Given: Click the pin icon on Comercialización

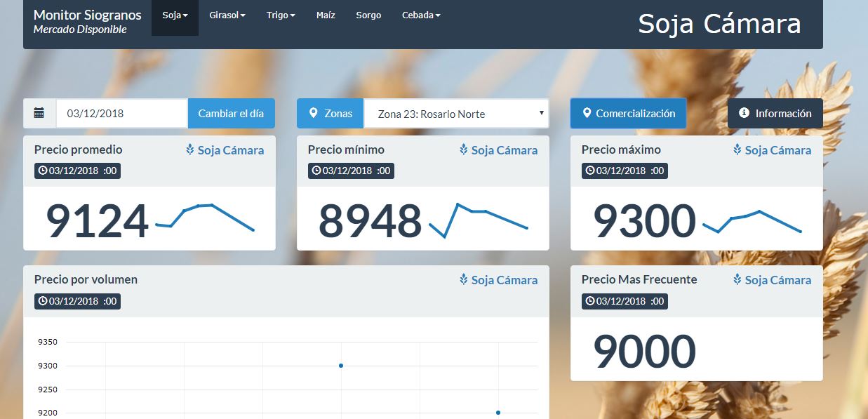Looking at the screenshot, I should (x=587, y=113).
